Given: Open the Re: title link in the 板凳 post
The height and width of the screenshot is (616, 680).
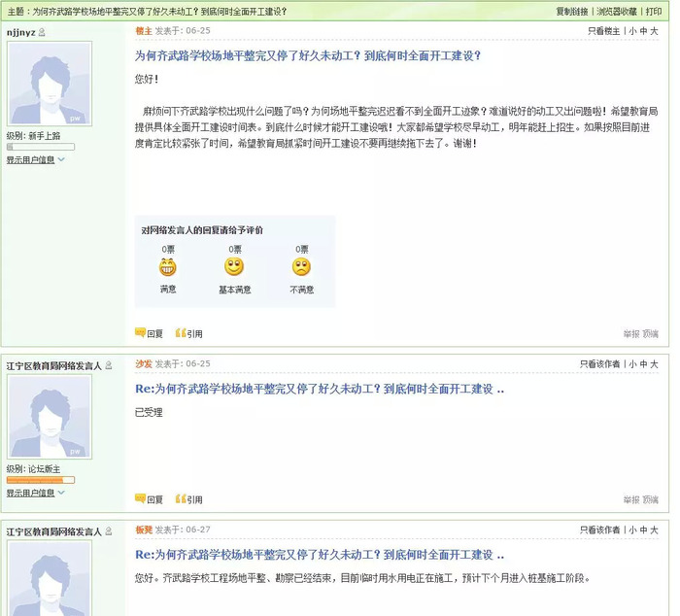Looking at the screenshot, I should tap(320, 555).
